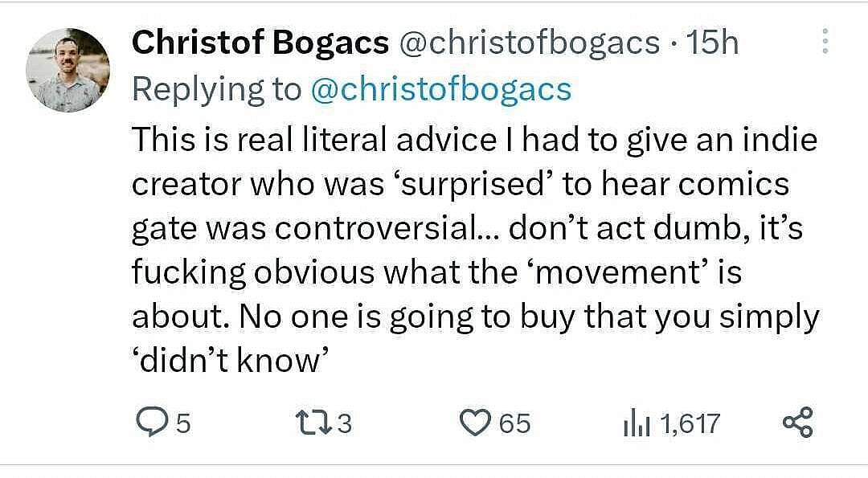
Task: Click the view count 1,617
Action: pyautogui.click(x=690, y=423)
